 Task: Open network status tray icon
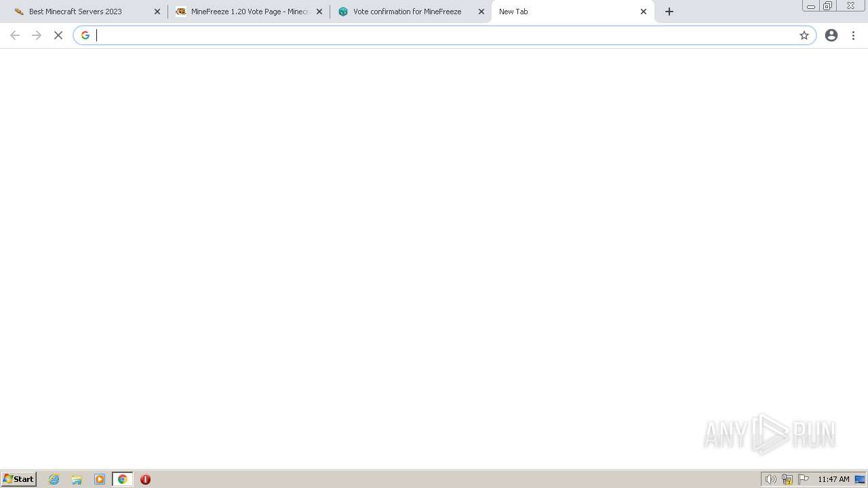click(787, 479)
